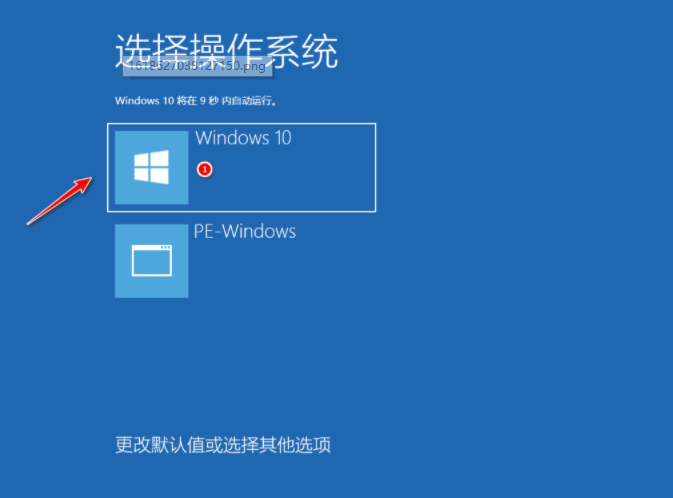The height and width of the screenshot is (498, 673).
Task: Select the PE-Windows window icon tile
Action: (x=152, y=261)
